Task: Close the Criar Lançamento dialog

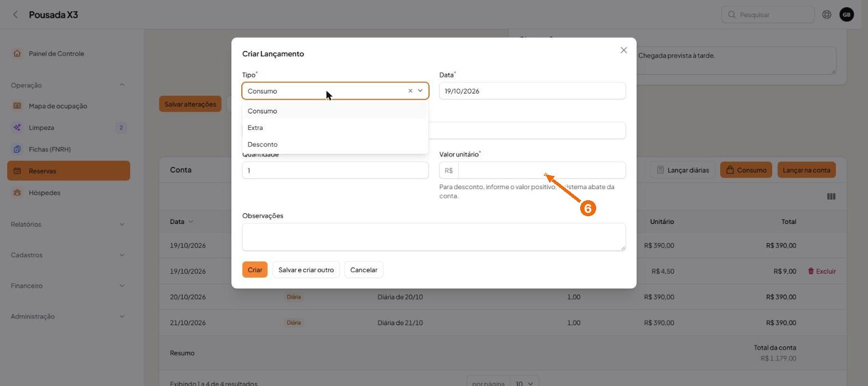Action: click(624, 50)
